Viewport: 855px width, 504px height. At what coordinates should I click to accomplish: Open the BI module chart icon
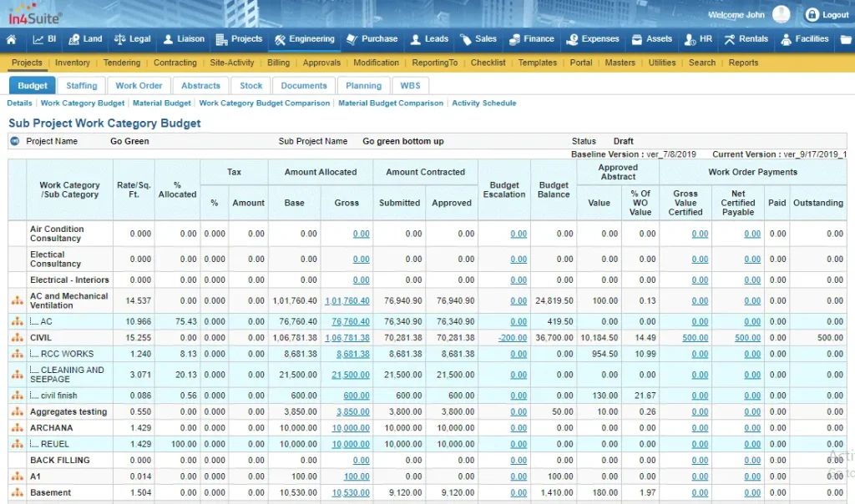coord(38,39)
